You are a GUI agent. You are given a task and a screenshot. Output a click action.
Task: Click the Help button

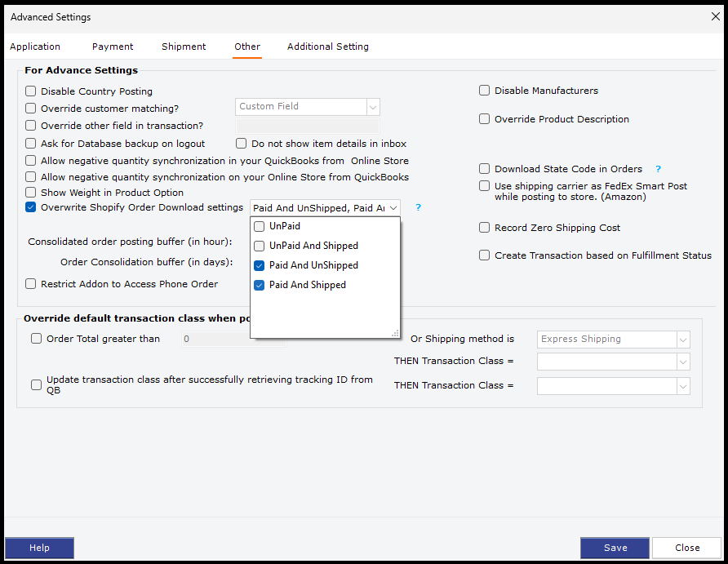point(39,548)
